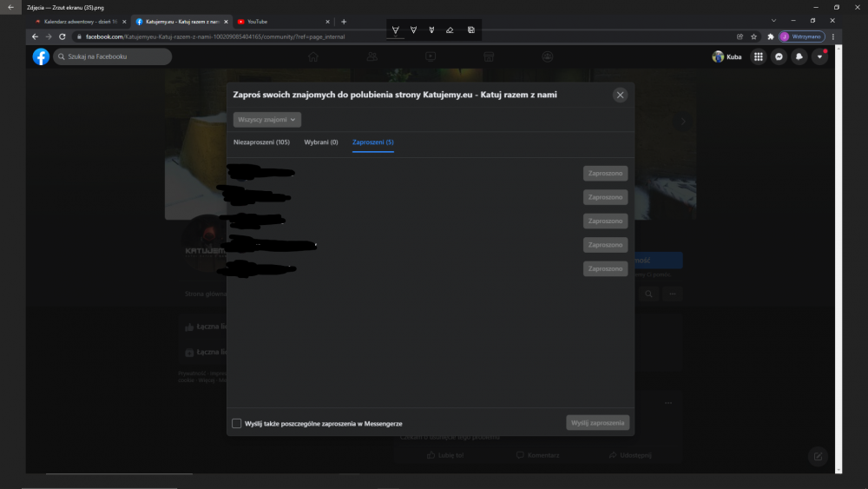
Task: Click the browser back arrow
Action: point(35,36)
